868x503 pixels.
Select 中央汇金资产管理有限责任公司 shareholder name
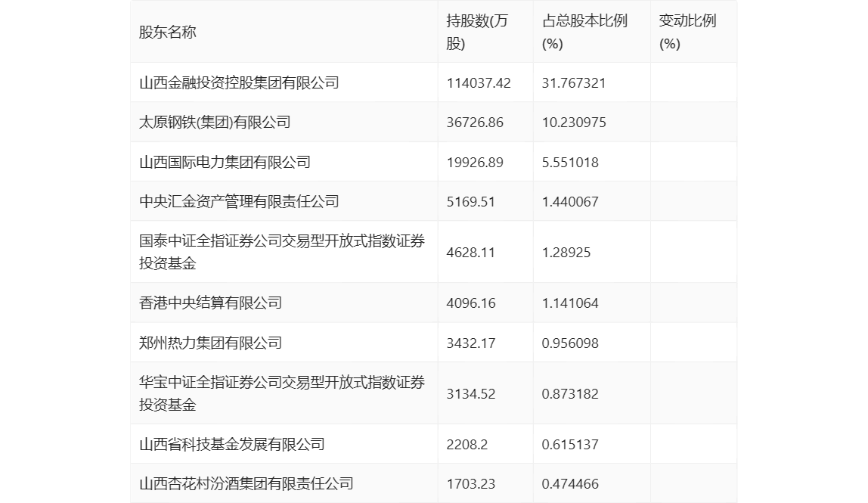click(239, 202)
